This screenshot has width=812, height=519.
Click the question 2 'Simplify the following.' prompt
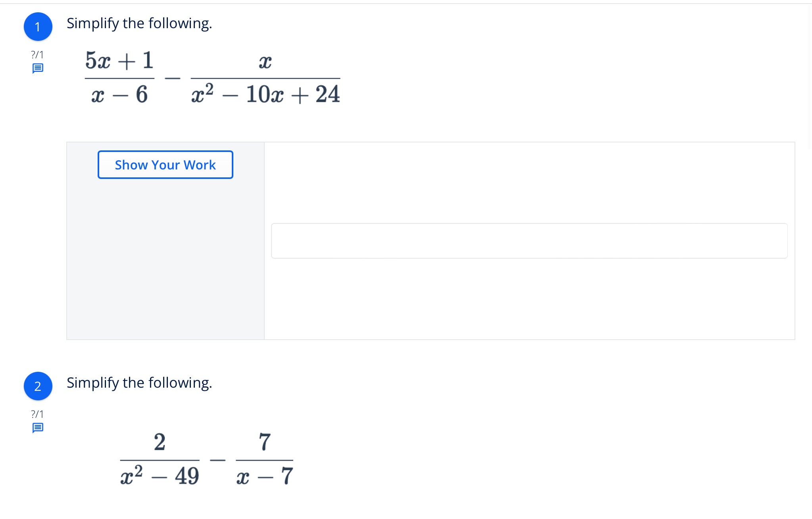point(139,383)
